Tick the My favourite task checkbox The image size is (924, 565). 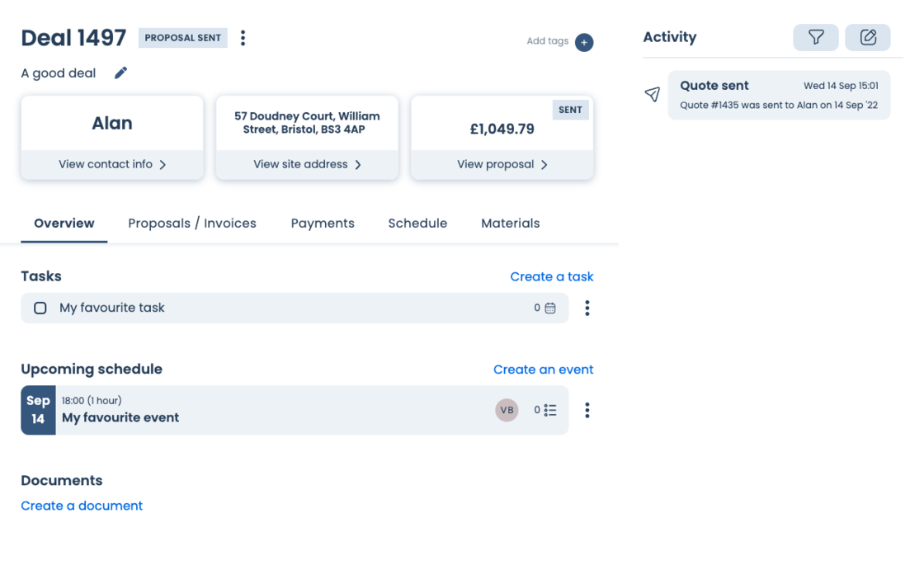tap(40, 308)
